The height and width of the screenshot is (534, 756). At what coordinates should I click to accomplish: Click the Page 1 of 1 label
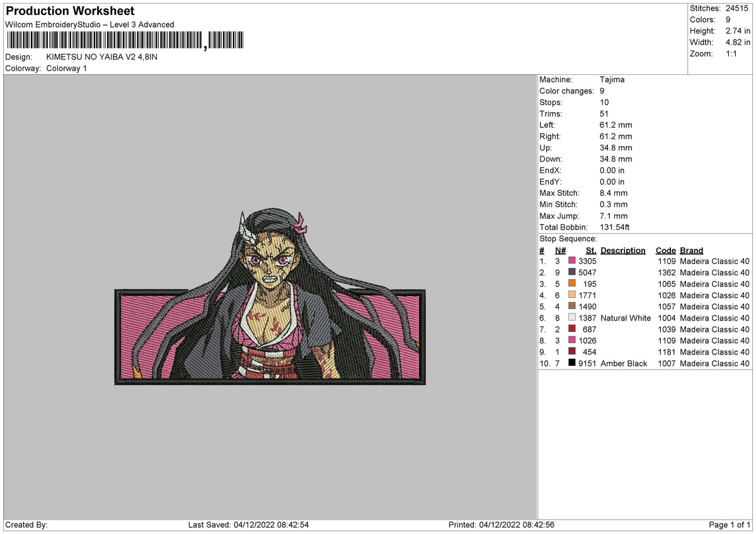pos(729,524)
